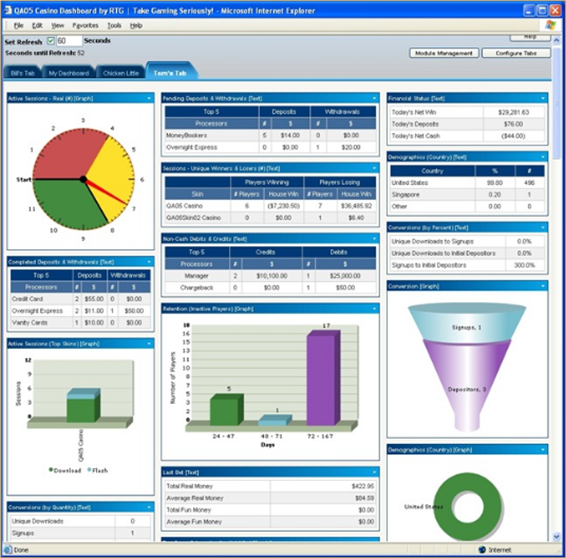
Task: Click the Windows logo icon in menu bar
Action: pyautogui.click(x=551, y=25)
